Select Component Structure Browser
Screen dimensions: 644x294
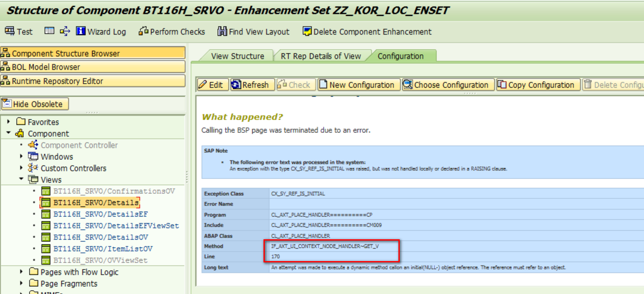click(x=93, y=53)
